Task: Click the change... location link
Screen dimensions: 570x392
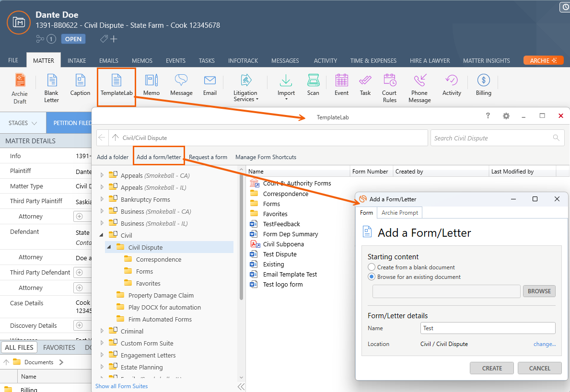Action: pyautogui.click(x=545, y=344)
